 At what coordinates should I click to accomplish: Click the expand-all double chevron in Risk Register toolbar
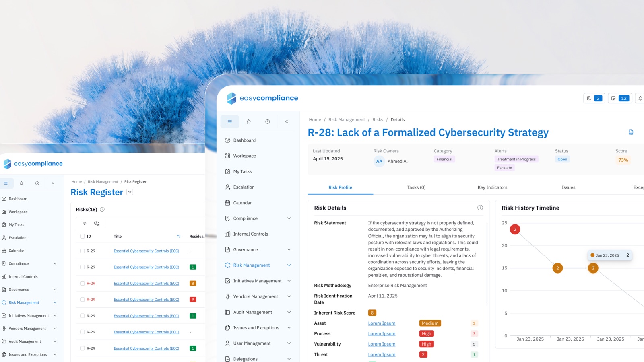click(85, 224)
